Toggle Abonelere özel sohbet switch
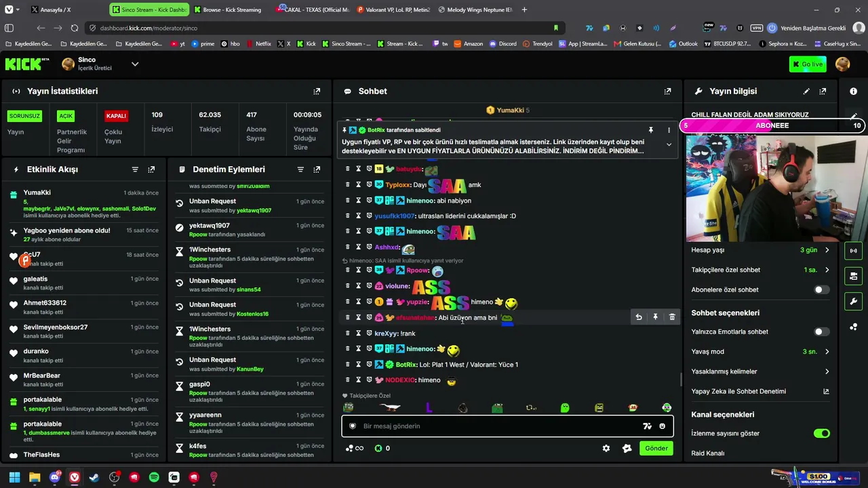Image resolution: width=868 pixels, height=488 pixels. click(821, 289)
